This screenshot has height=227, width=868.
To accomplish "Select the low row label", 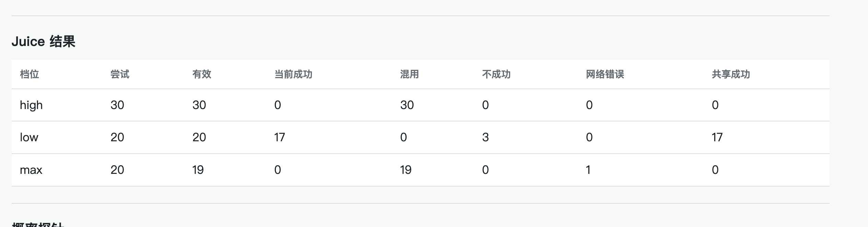I will (x=29, y=137).
